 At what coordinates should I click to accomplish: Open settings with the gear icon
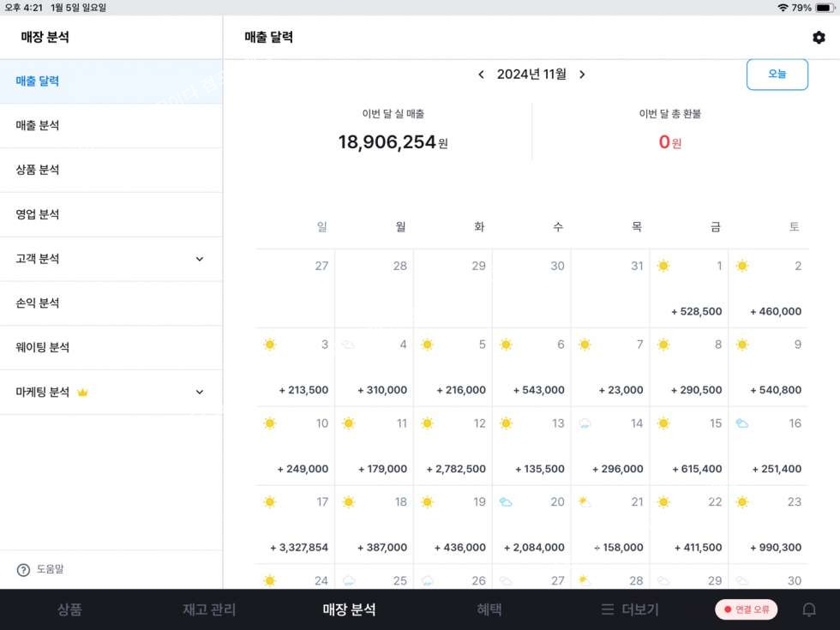819,38
